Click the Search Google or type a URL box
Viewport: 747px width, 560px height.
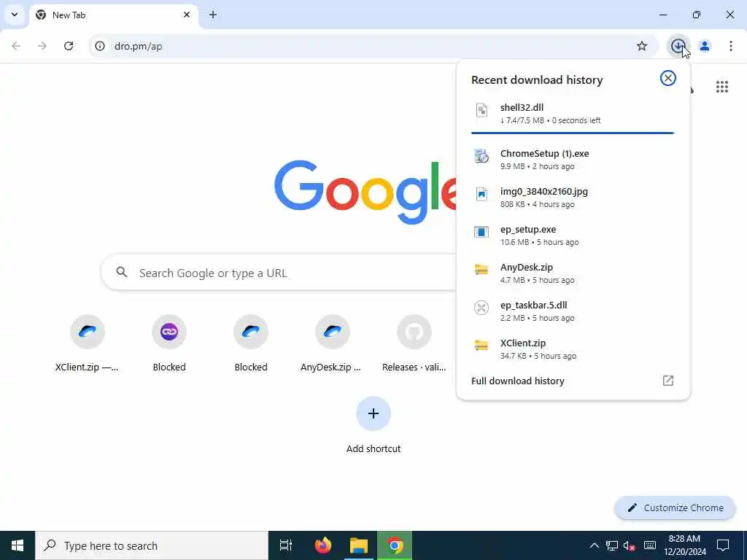[x=279, y=273]
